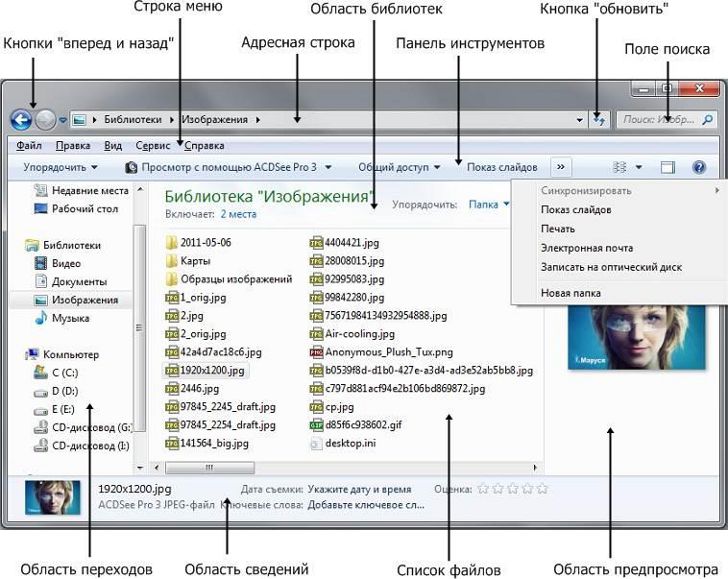Select Библиотеки in navigation pane
The image size is (728, 579).
[64, 245]
